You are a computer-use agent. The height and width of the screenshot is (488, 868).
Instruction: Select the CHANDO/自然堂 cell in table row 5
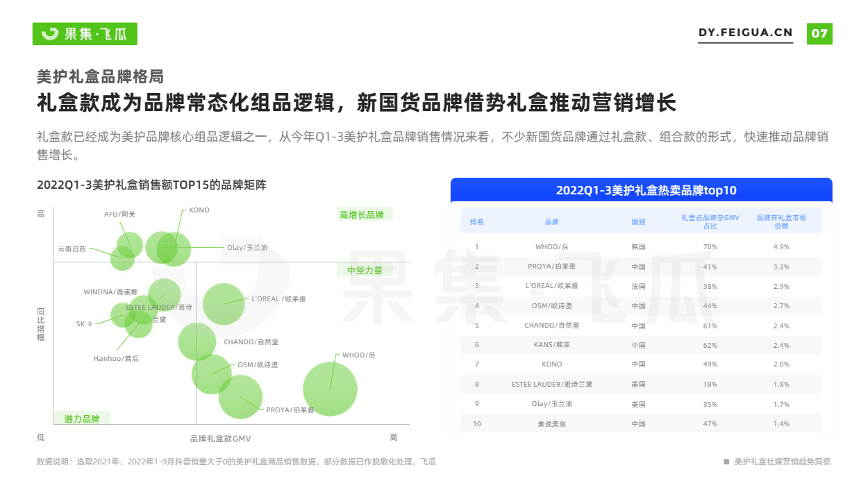(x=551, y=326)
